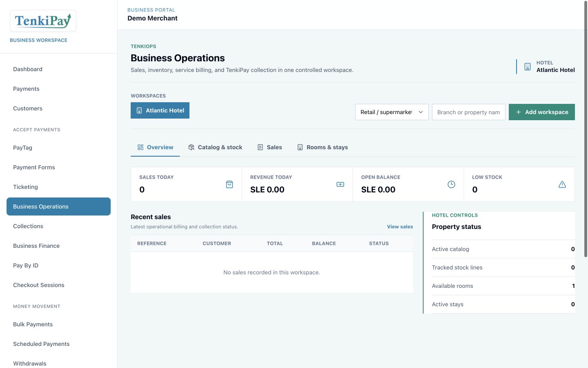Open the Sales tab
The image size is (588, 368).
click(269, 147)
